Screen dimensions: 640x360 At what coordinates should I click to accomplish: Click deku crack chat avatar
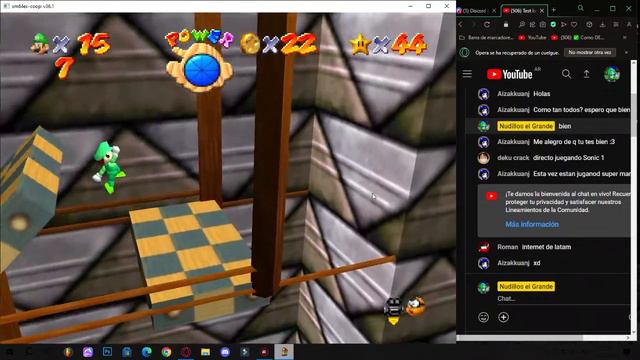[x=483, y=158]
